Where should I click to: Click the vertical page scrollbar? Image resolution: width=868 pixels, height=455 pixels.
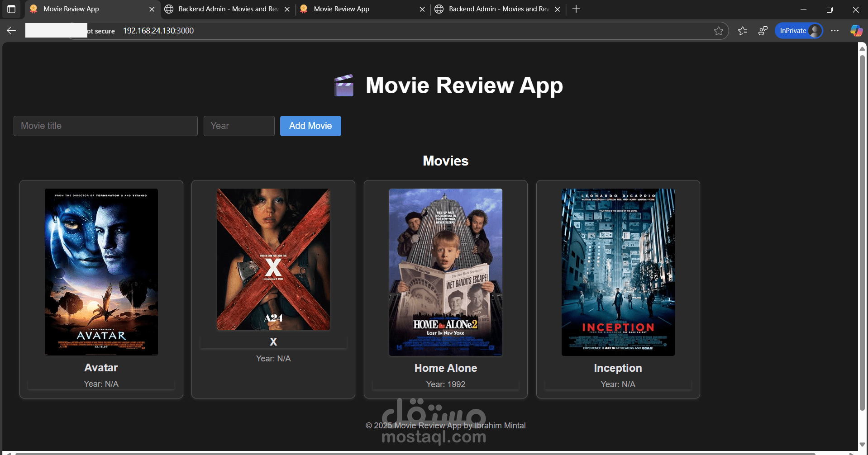[x=863, y=232]
